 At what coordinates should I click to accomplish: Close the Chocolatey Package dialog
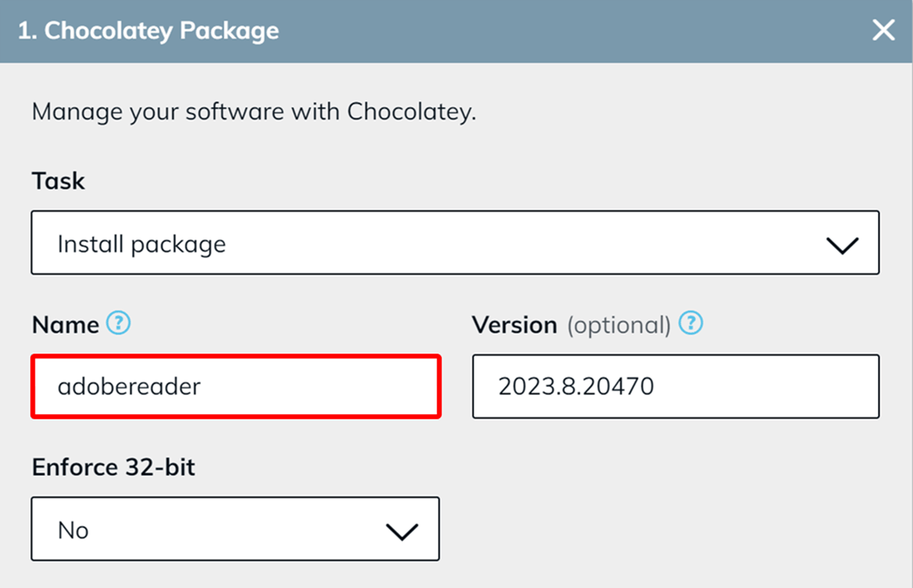coord(883,31)
